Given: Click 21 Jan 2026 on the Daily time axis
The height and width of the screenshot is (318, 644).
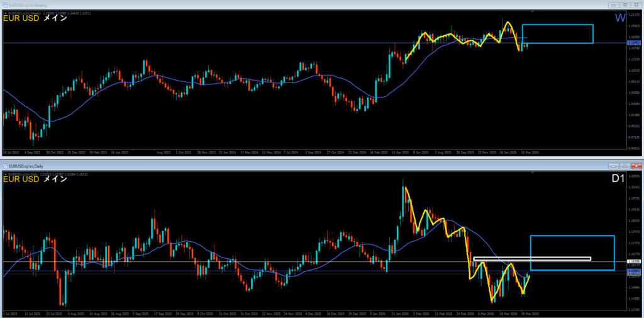Looking at the screenshot, I should tap(401, 314).
